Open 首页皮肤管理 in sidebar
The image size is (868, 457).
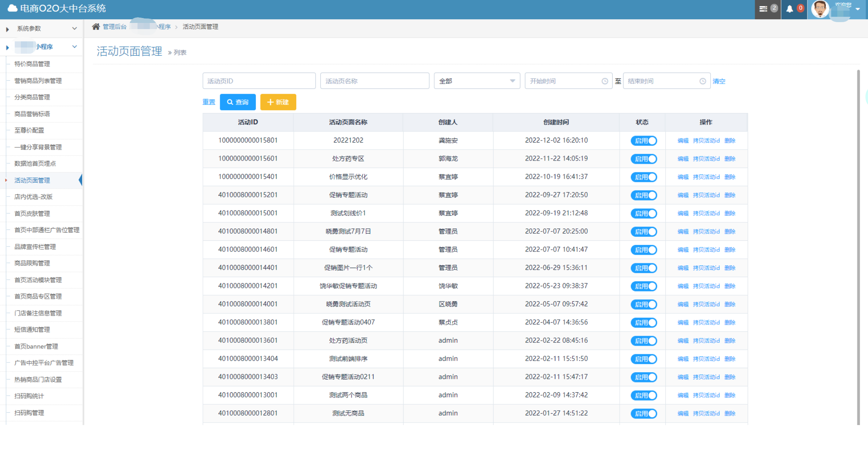32,213
